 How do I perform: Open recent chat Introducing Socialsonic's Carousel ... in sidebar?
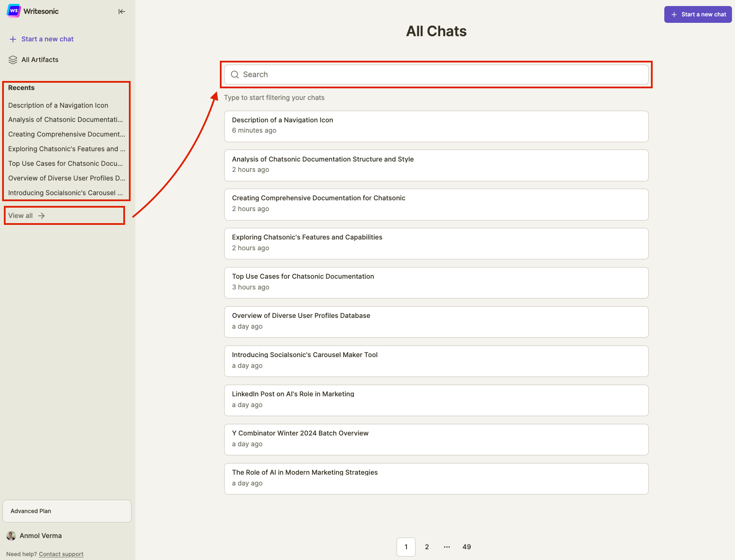[66, 193]
